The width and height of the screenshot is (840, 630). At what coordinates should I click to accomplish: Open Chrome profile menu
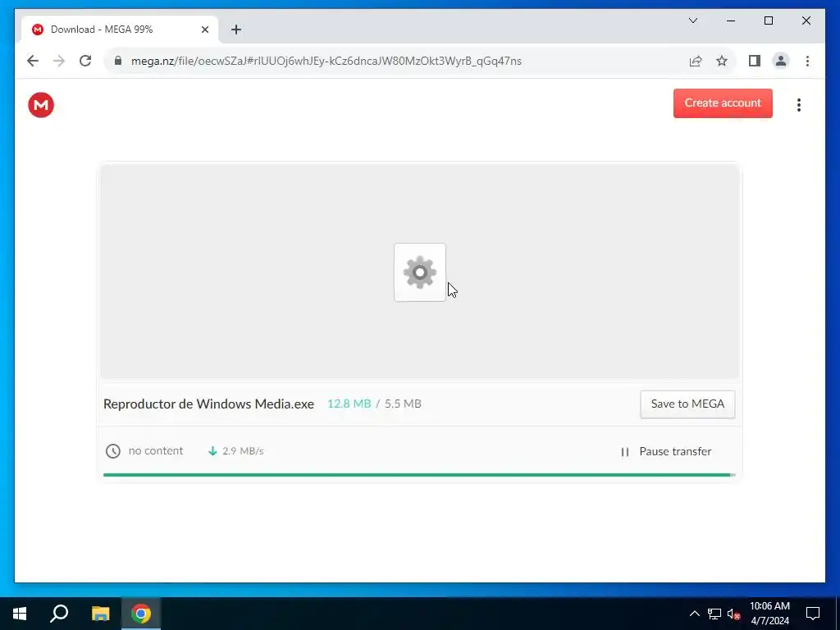coord(781,61)
